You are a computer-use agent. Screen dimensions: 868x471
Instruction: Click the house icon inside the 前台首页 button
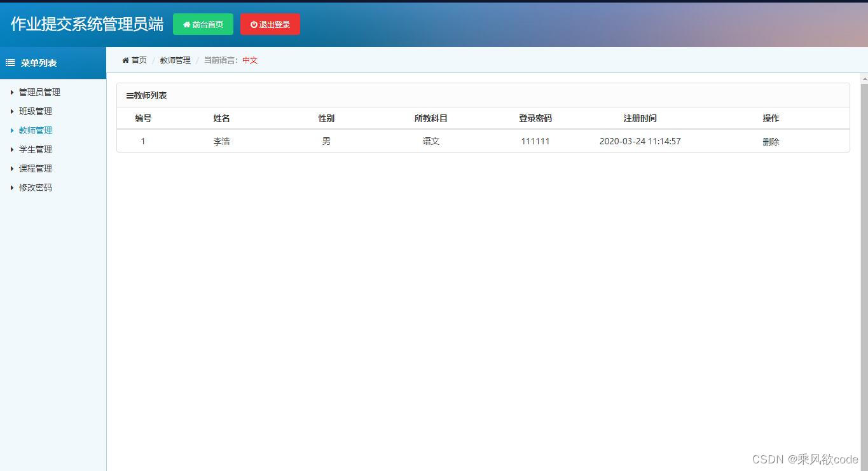tap(185, 24)
